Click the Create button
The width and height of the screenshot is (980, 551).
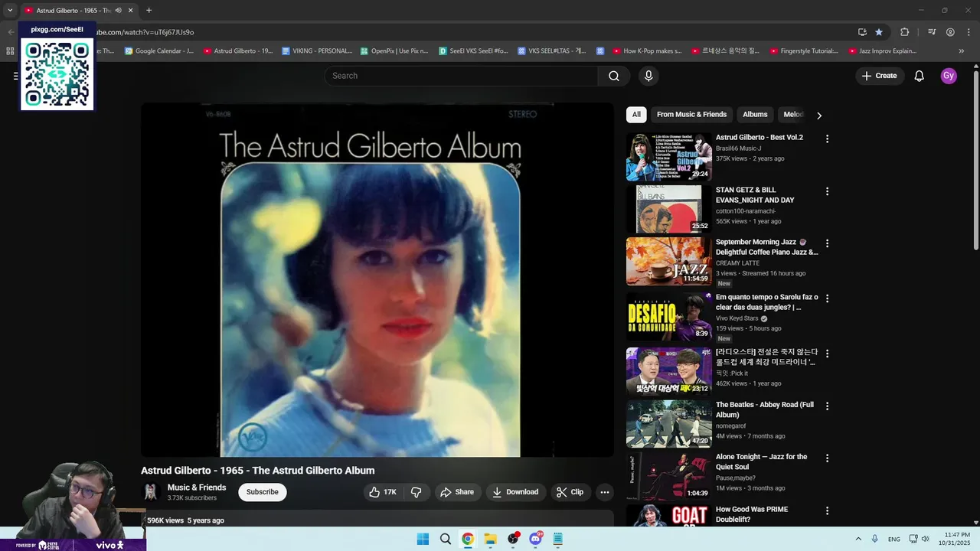coord(879,76)
